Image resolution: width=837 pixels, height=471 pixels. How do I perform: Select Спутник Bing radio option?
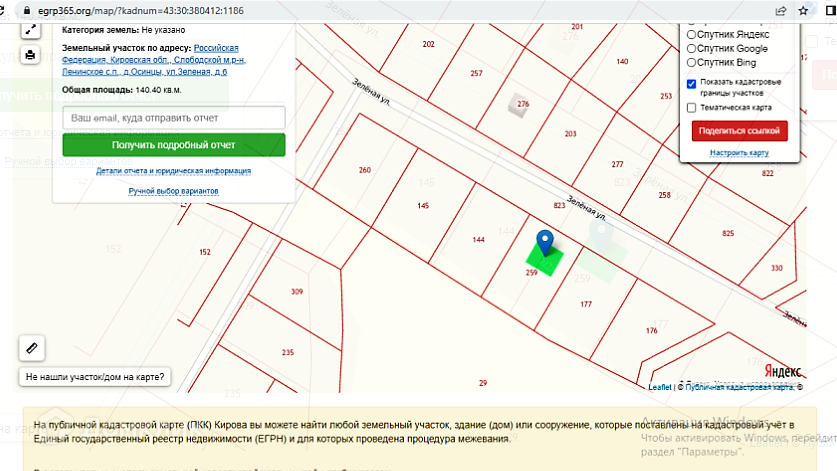(691, 62)
